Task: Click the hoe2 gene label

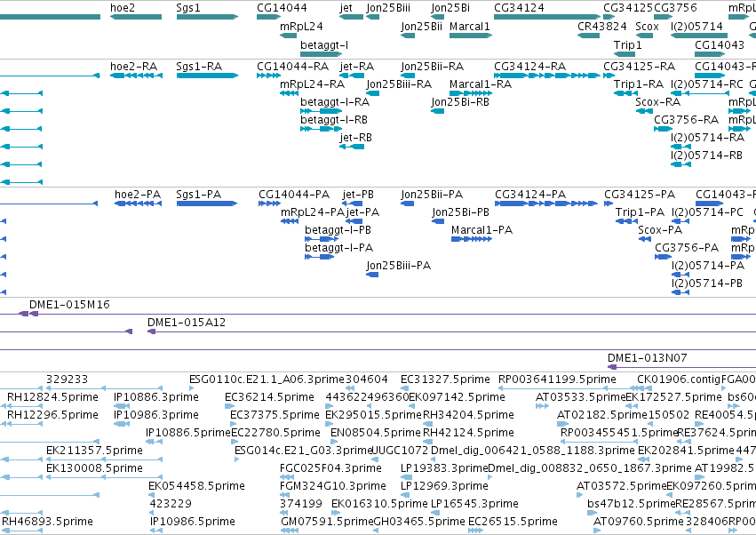Action: tap(123, 8)
